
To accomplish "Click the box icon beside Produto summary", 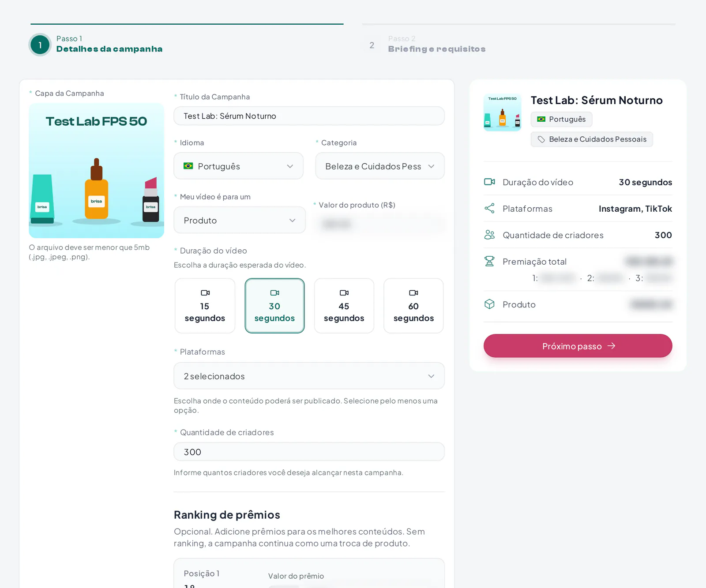I will click(489, 304).
